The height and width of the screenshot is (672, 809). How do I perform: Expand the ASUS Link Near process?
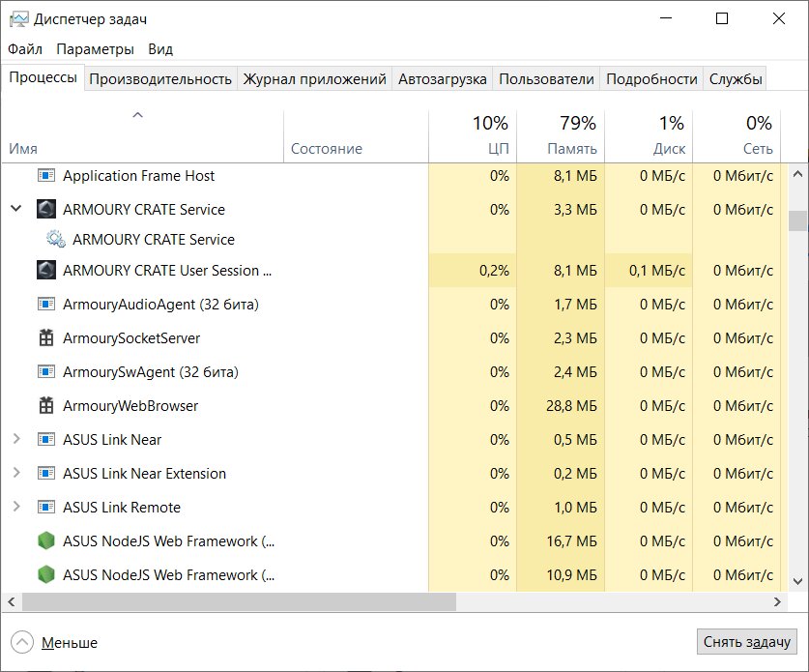[16, 439]
